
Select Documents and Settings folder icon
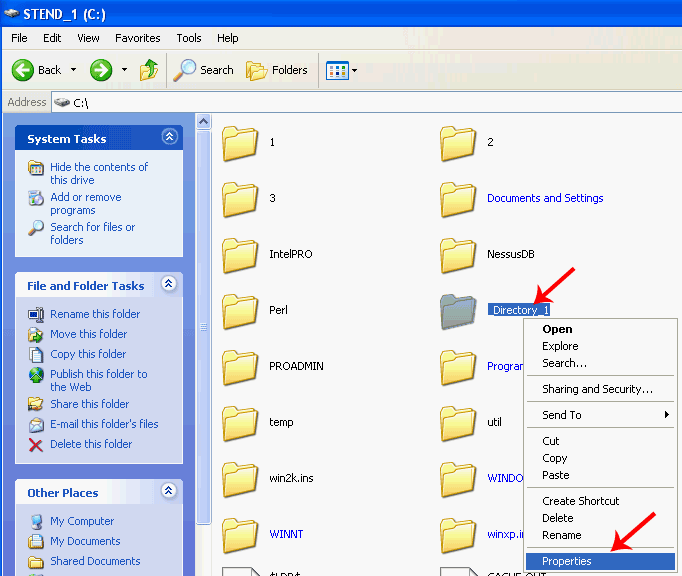[458, 199]
